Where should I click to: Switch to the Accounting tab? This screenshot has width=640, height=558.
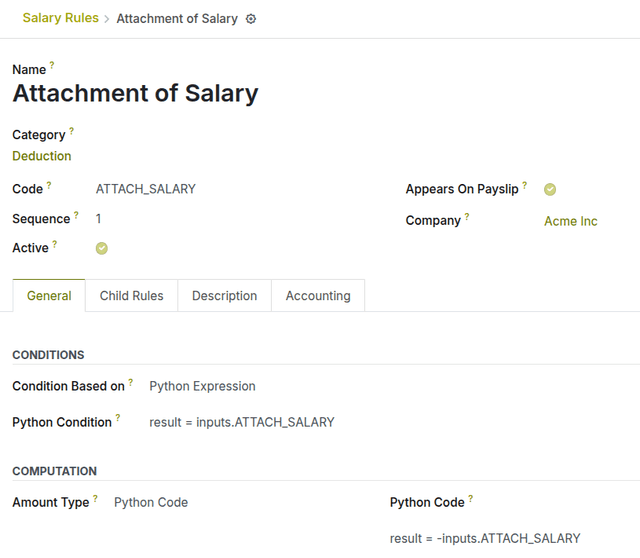tap(318, 296)
